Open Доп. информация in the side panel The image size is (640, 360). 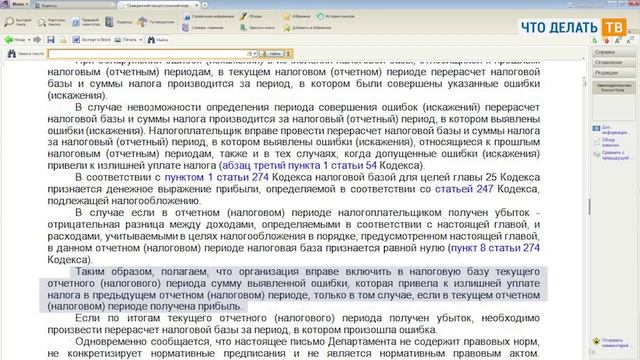[611, 130]
